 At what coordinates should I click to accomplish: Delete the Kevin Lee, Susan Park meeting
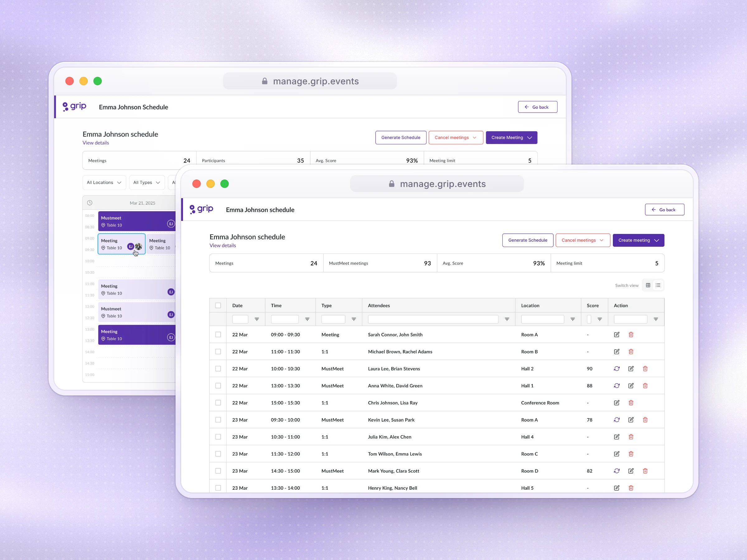pyautogui.click(x=645, y=420)
